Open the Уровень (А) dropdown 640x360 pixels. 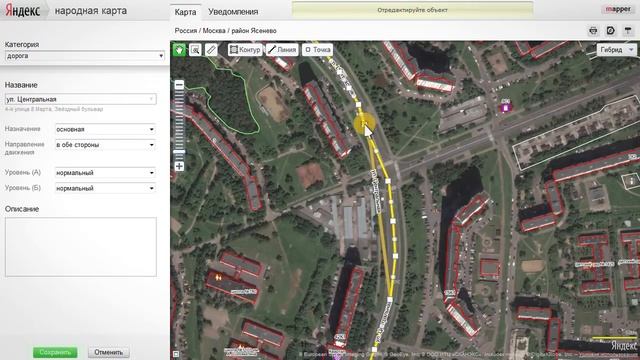tap(105, 173)
